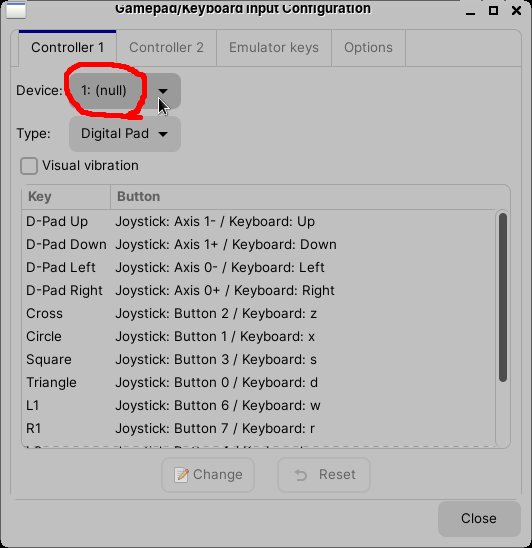
Task: Open the Type dropdown set to Digital Pad
Action: 125,134
